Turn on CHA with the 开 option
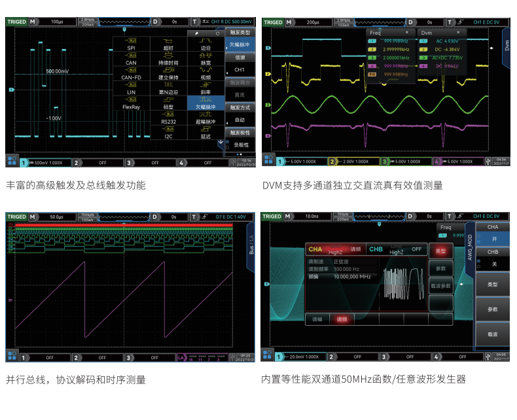The width and height of the screenshot is (517, 420). pyautogui.click(x=493, y=239)
